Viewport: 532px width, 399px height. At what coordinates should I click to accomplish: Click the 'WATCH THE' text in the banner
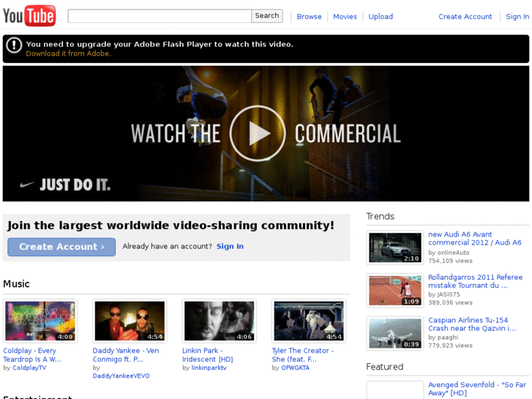pos(176,133)
